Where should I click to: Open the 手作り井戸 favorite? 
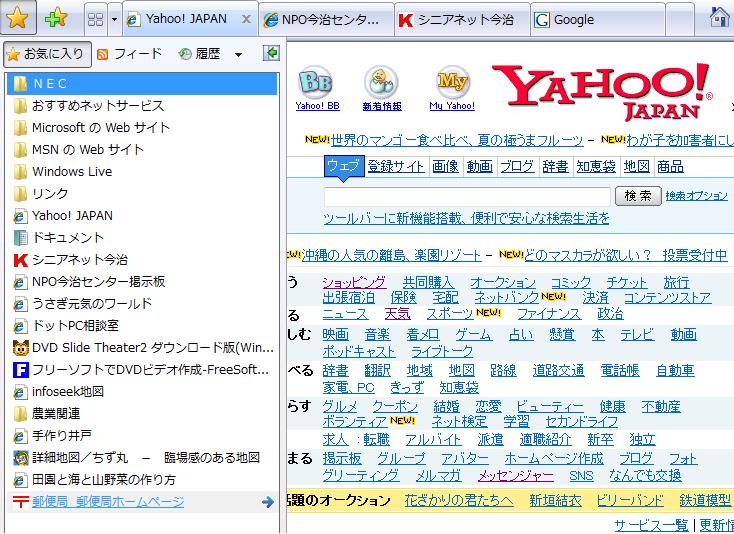pos(142,436)
